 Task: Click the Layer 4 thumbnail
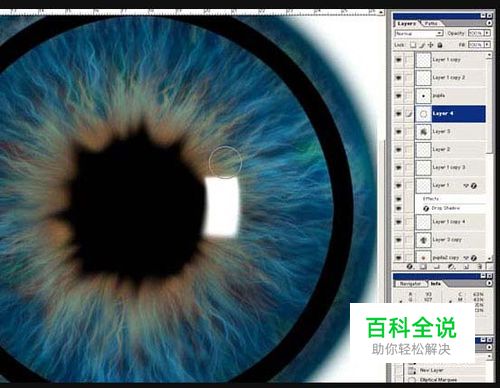point(423,114)
